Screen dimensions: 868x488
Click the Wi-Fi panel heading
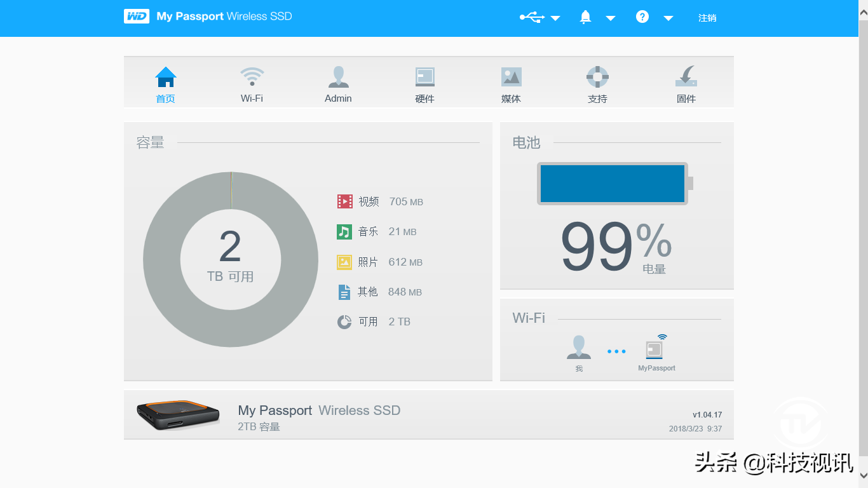pyautogui.click(x=529, y=318)
